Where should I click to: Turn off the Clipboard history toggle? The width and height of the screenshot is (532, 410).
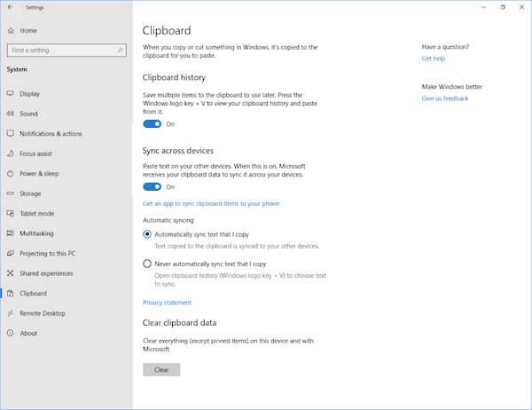point(152,124)
